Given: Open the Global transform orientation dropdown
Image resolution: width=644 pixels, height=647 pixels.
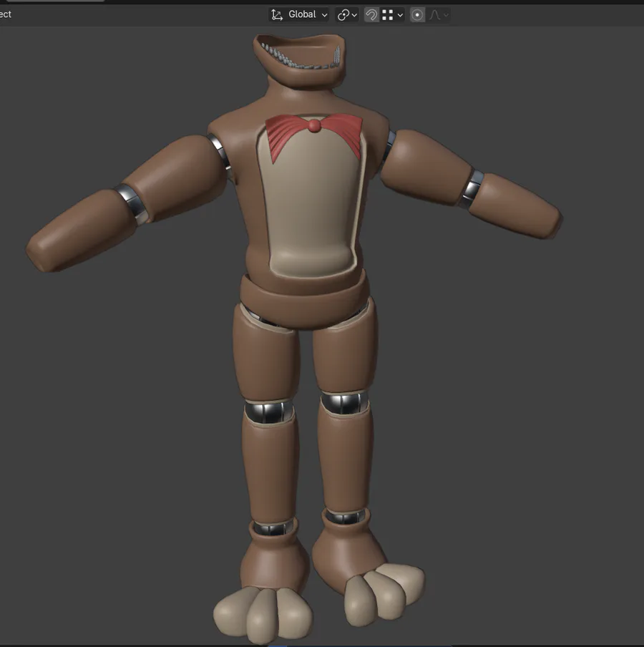Looking at the screenshot, I should pyautogui.click(x=299, y=15).
